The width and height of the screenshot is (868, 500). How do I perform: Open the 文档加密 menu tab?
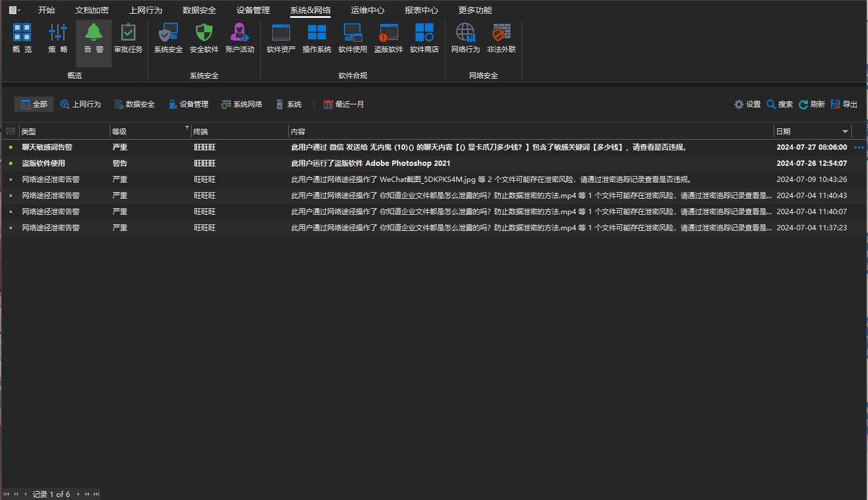(92, 10)
